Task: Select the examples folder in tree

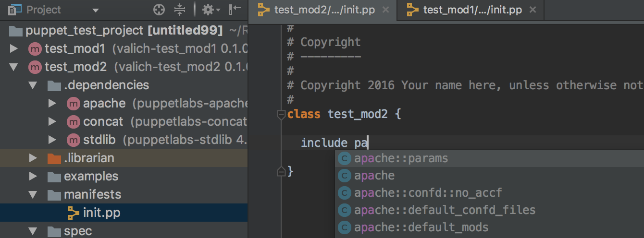Action: coord(91,177)
